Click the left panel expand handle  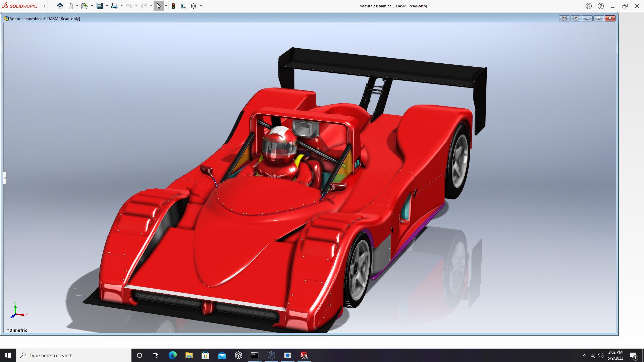[5, 178]
